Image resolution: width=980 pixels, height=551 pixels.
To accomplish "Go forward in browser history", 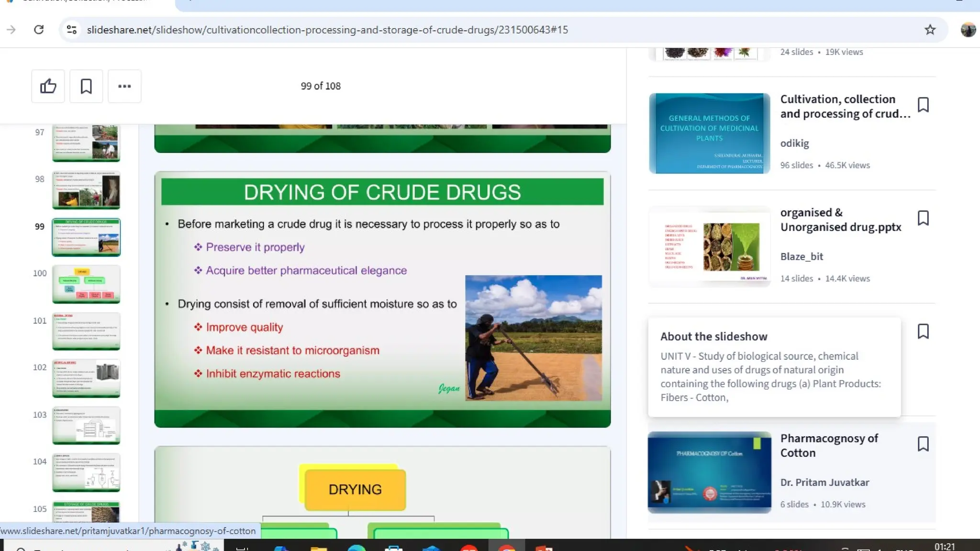I will 11,30.
